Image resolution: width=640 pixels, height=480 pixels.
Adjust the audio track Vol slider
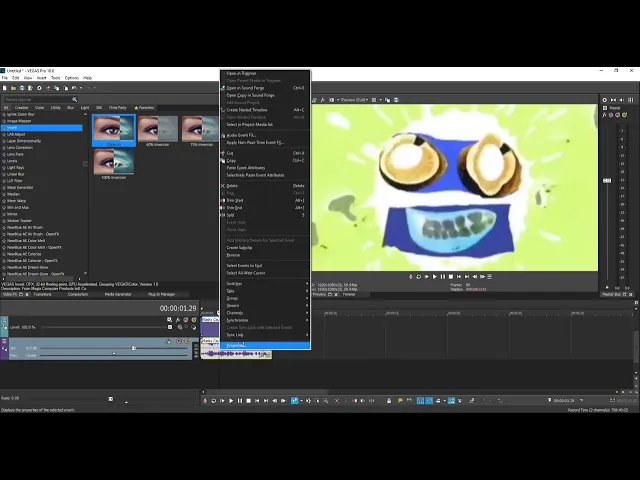[133, 348]
